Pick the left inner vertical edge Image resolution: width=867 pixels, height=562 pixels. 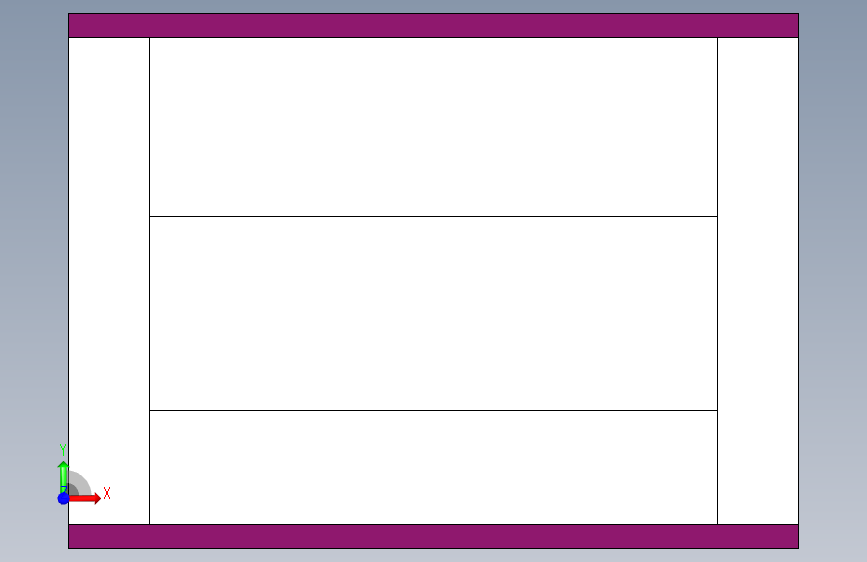tap(149, 281)
